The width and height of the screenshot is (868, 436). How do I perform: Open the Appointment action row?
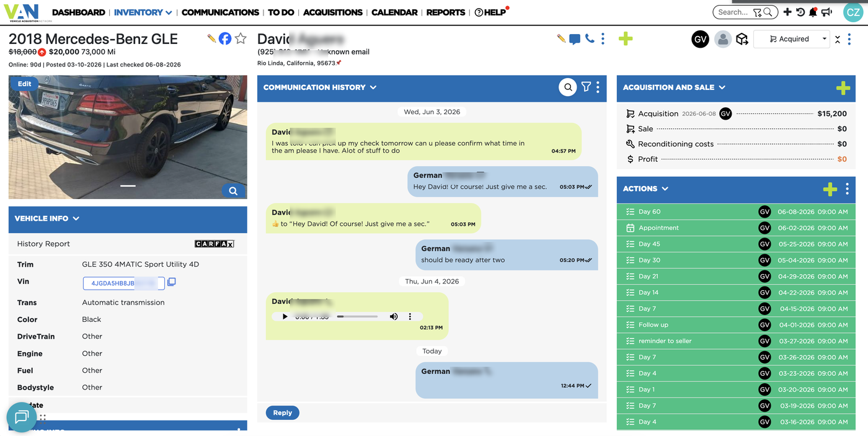pos(736,228)
